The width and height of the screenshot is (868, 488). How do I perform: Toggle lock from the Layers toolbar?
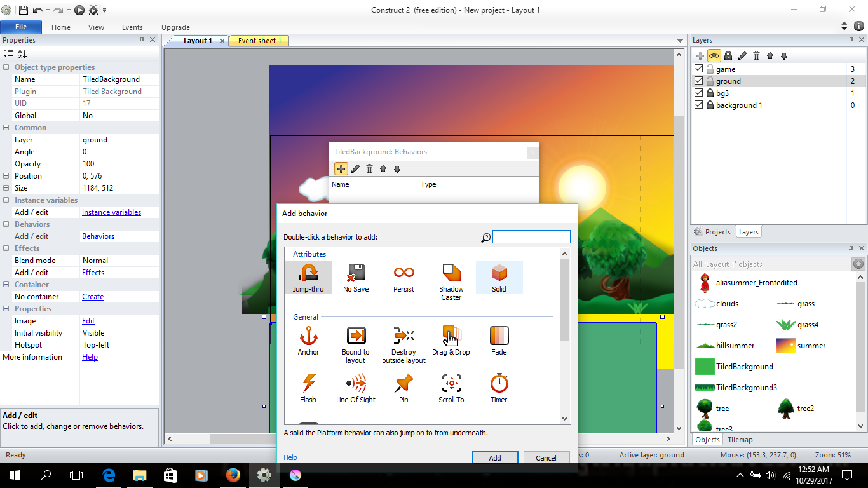(728, 56)
